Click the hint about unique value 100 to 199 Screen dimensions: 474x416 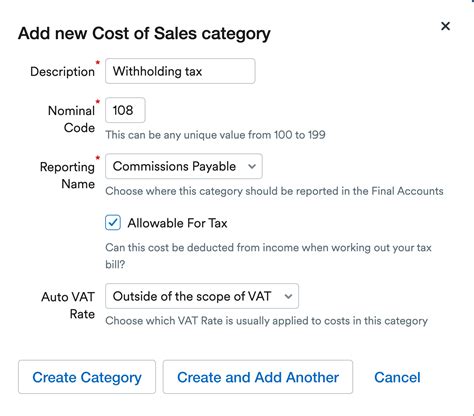point(215,135)
